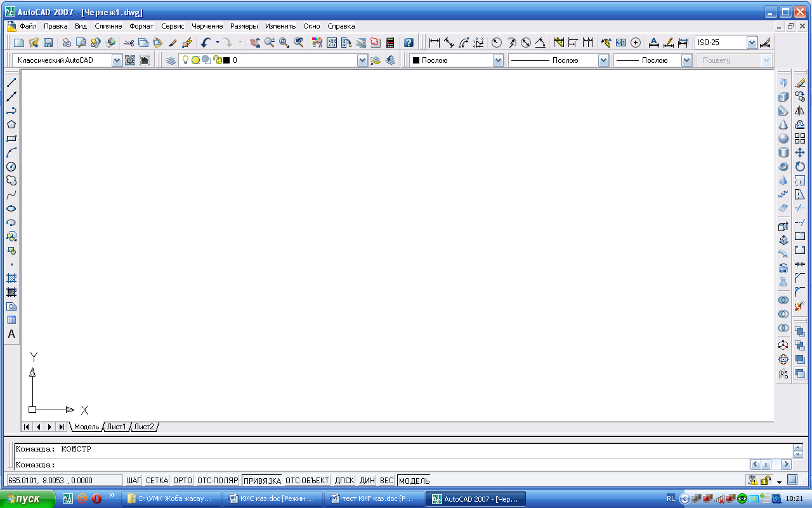The width and height of the screenshot is (812, 508).
Task: Click the Plot printer icon
Action: [66, 43]
